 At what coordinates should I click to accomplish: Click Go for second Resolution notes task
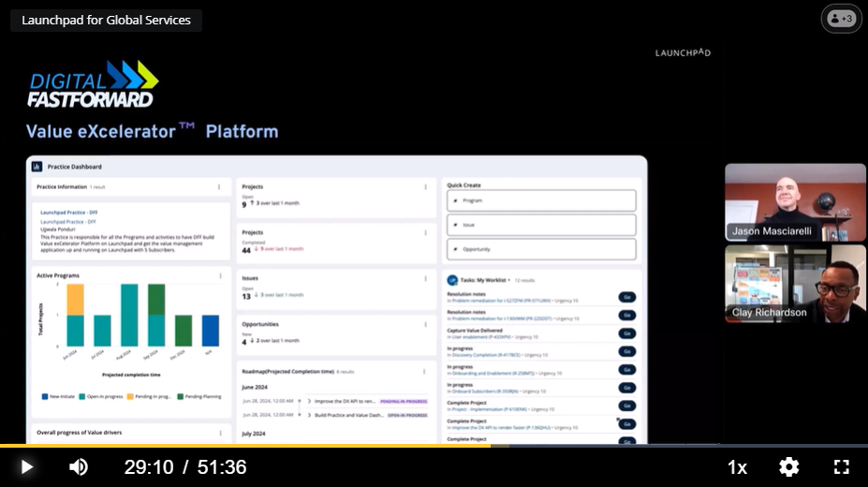point(627,315)
